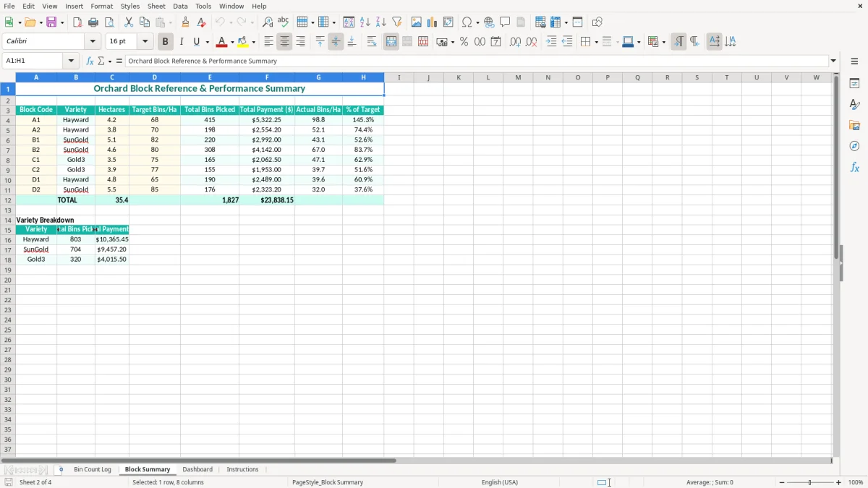
Task: Click Format as Date icon
Action: point(496,42)
